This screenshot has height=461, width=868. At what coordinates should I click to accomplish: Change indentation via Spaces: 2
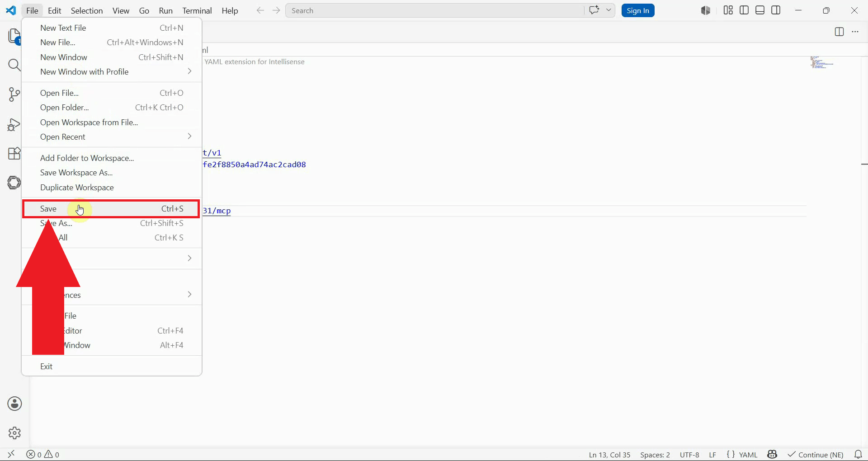655,455
